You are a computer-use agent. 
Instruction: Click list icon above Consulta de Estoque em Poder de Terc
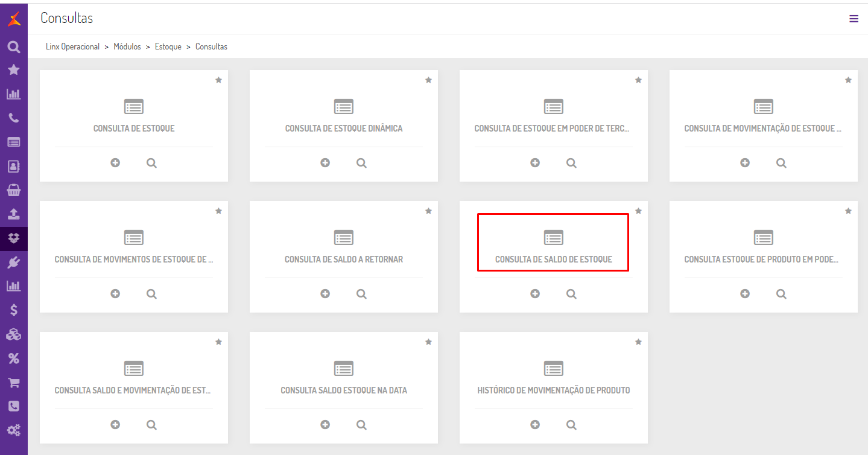554,107
